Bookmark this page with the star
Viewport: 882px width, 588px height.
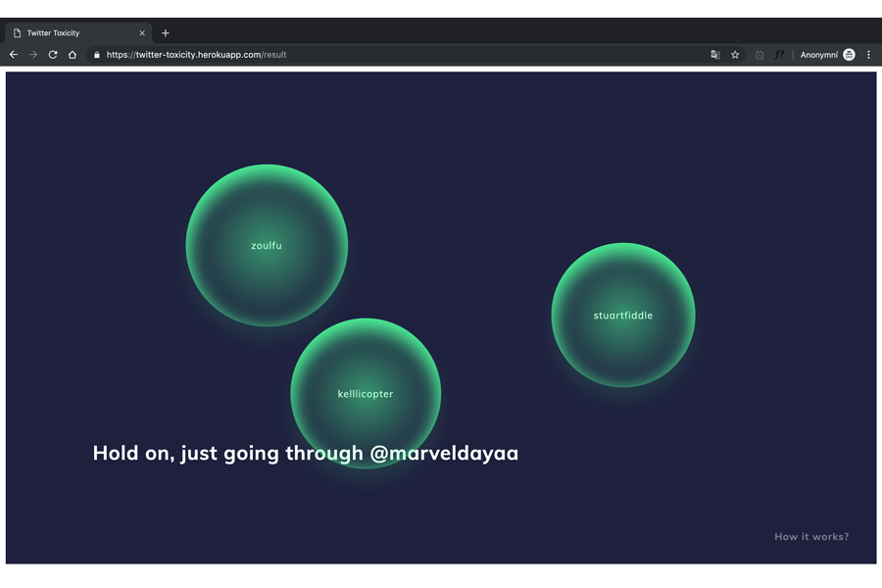[x=735, y=55]
